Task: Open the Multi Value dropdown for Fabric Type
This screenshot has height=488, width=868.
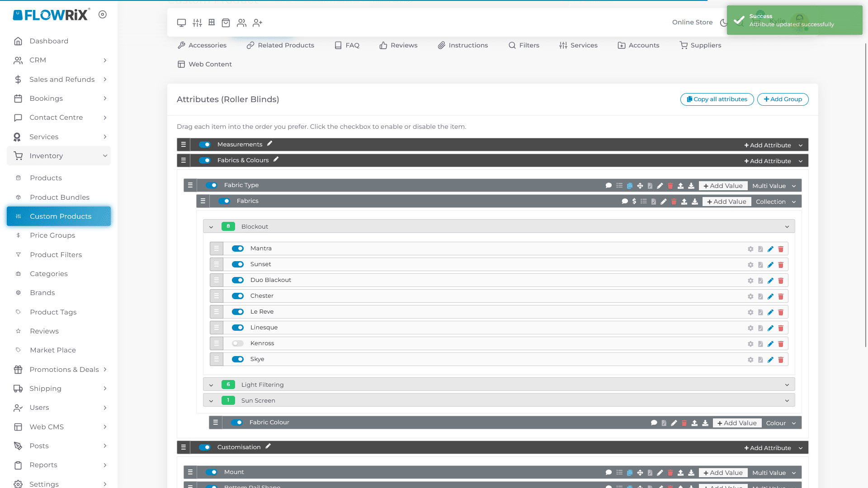Action: [x=774, y=186]
